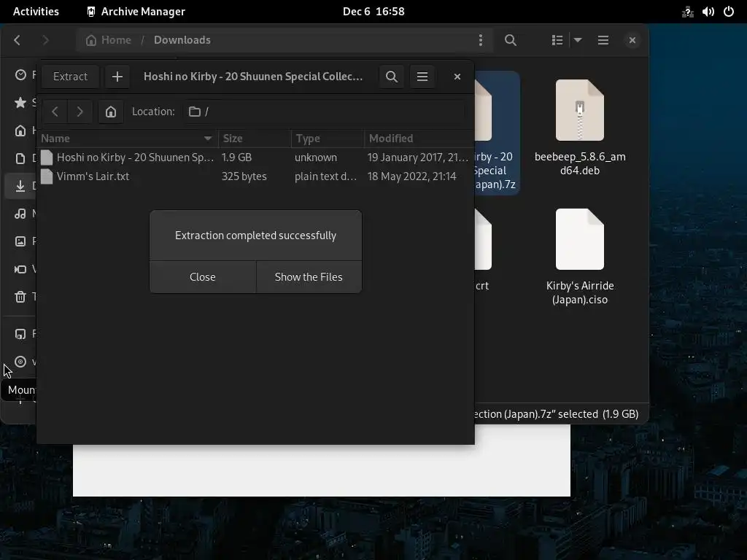Select Vimm's Lair.txt row
This screenshot has height=560, width=747.
255,176
